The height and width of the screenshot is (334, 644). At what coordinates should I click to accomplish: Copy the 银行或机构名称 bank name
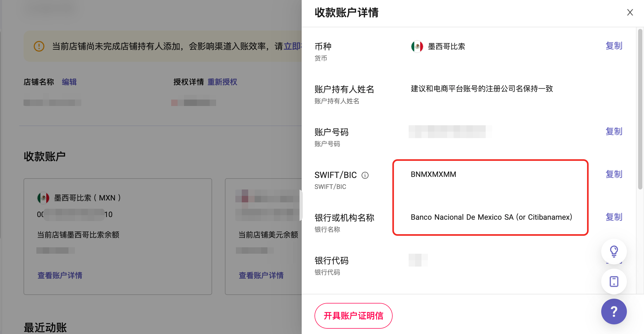pos(614,217)
